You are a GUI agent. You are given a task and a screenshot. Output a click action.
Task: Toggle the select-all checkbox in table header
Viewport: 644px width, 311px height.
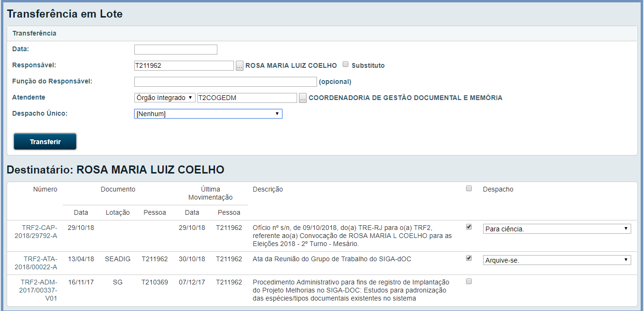coord(469,188)
